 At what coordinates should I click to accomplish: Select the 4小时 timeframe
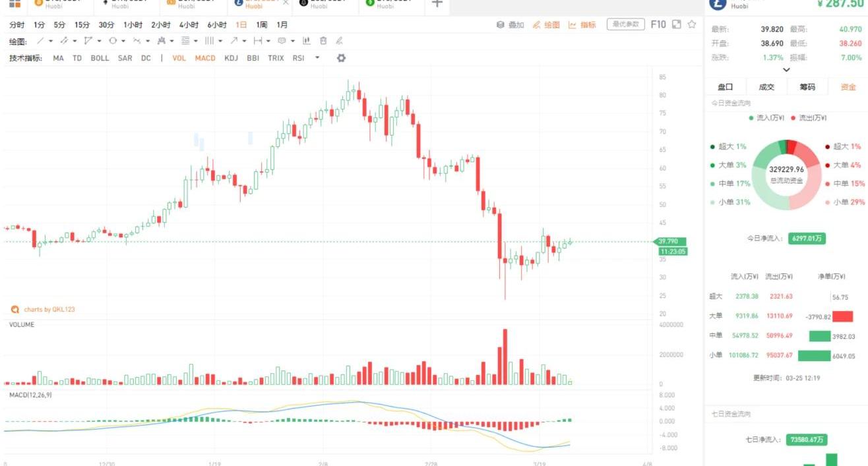click(x=189, y=25)
